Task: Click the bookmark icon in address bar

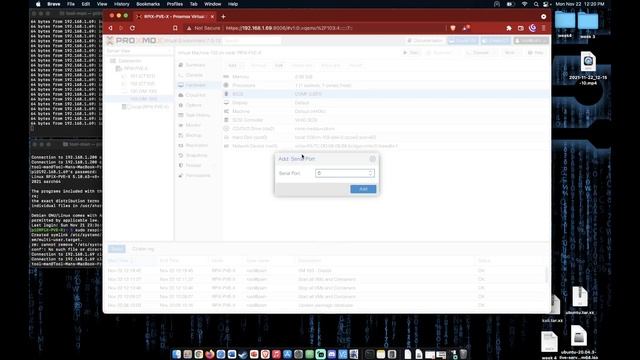Action: point(175,28)
